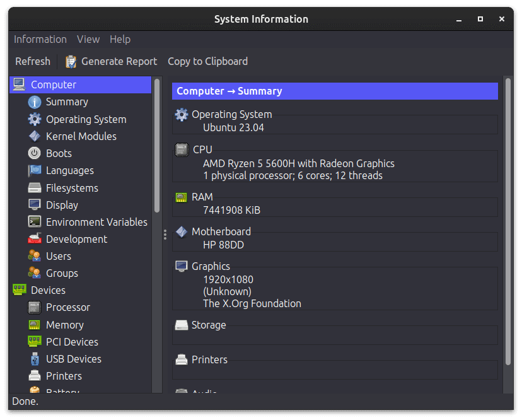Open the Kernel Modules sidebar entry
The image size is (522, 420).
pyautogui.click(x=81, y=136)
